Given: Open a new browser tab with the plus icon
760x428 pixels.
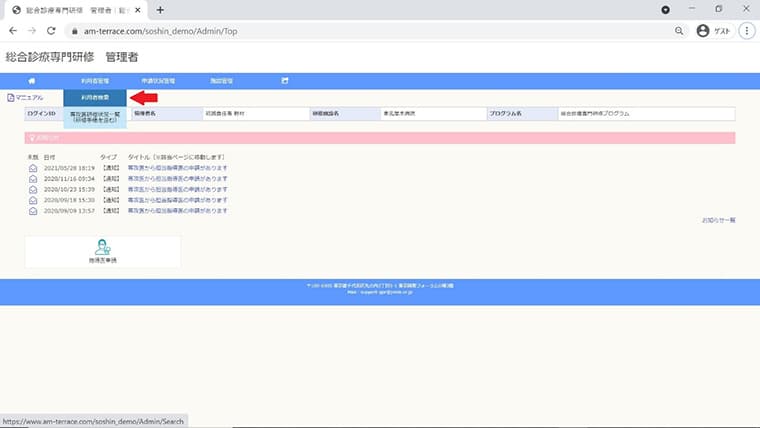Looking at the screenshot, I should [x=160, y=10].
